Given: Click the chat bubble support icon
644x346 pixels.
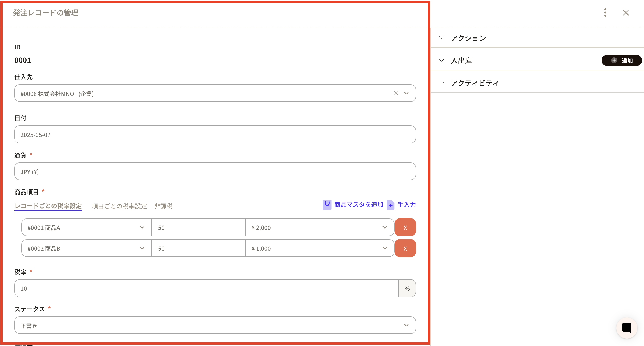Looking at the screenshot, I should pos(626,328).
